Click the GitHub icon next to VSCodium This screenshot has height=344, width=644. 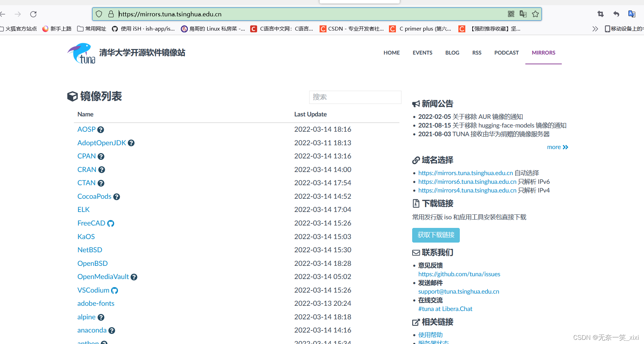point(115,290)
